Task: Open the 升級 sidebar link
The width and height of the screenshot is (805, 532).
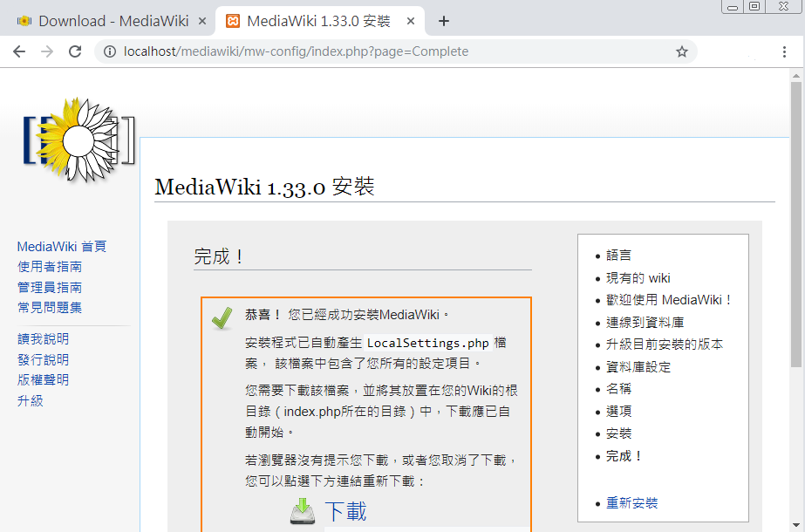Action: [x=31, y=400]
